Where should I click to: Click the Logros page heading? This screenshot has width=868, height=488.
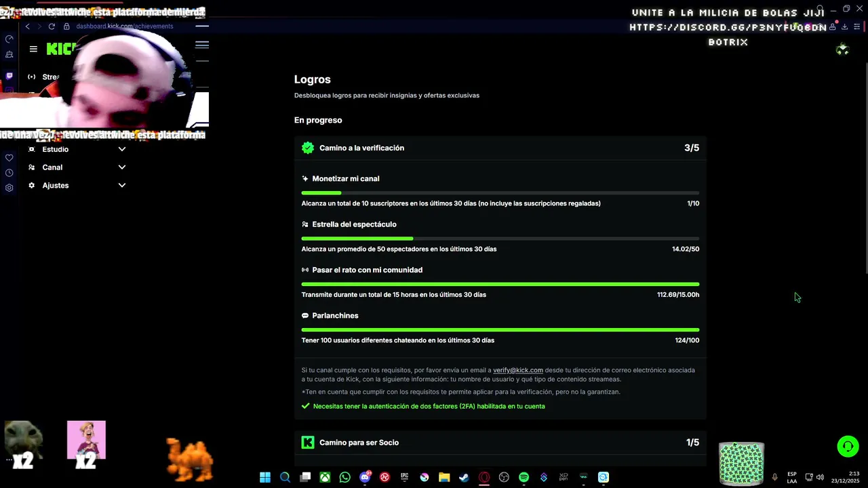[x=312, y=79]
